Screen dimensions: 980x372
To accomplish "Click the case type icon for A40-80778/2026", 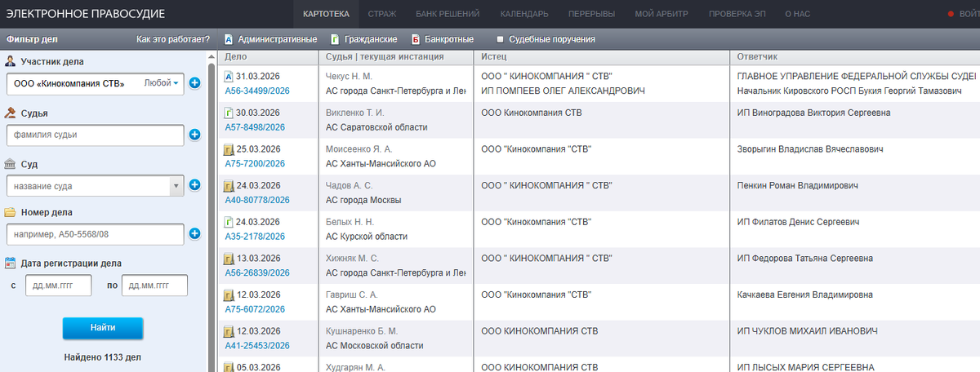I will click(x=229, y=186).
